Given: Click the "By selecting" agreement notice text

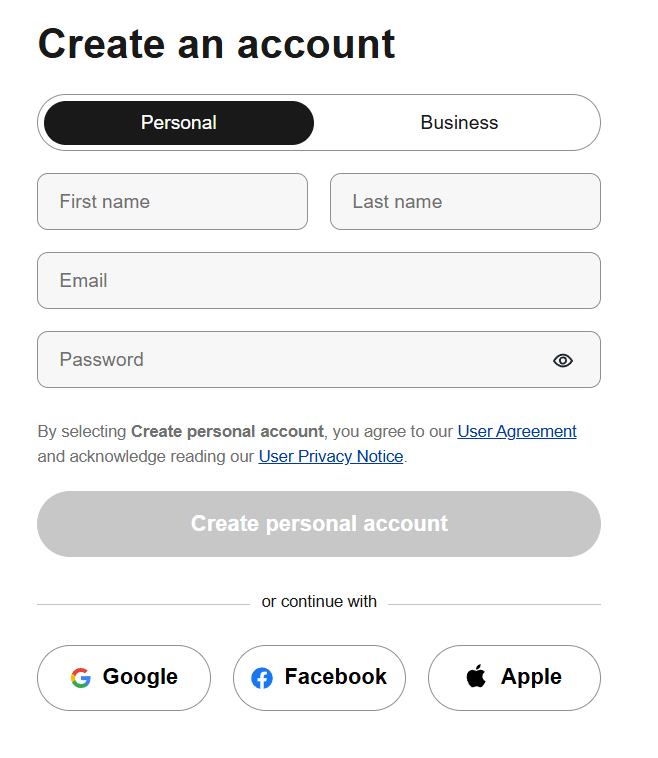Looking at the screenshot, I should (x=83, y=432).
